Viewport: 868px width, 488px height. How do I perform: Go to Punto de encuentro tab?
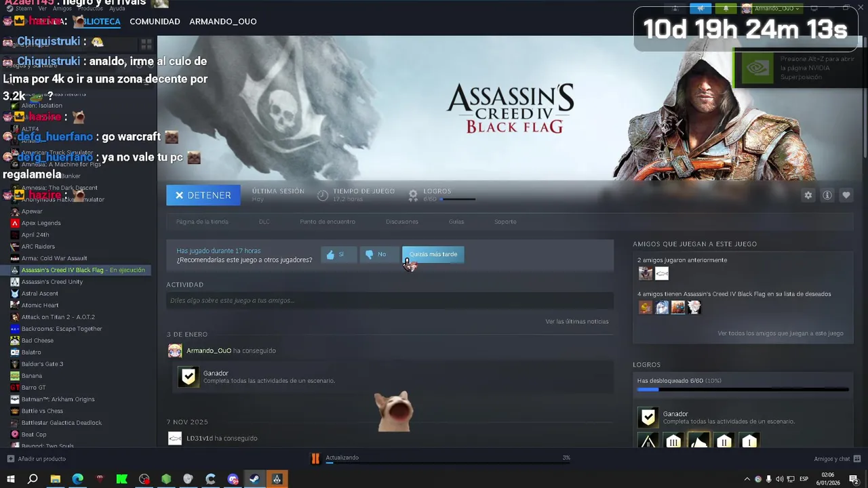pos(328,222)
